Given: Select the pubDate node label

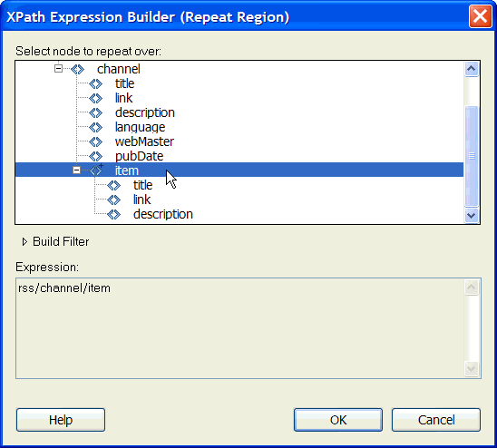Looking at the screenshot, I should pyautogui.click(x=139, y=156).
